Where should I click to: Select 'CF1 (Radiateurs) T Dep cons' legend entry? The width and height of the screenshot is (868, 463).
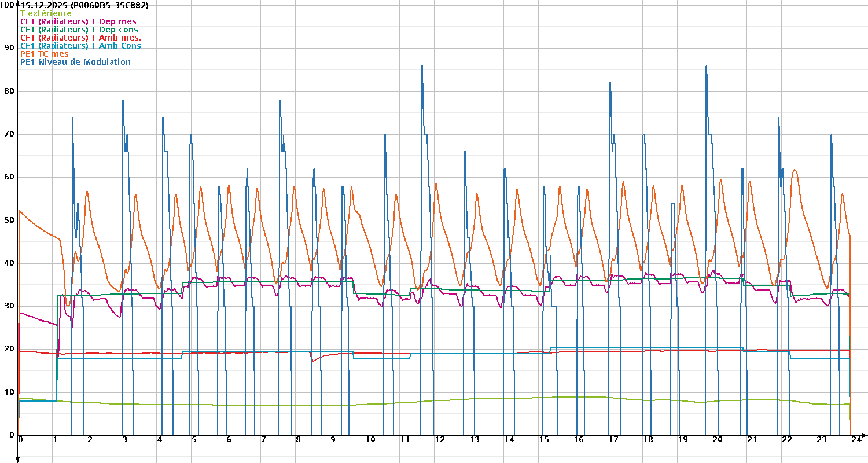click(x=79, y=30)
